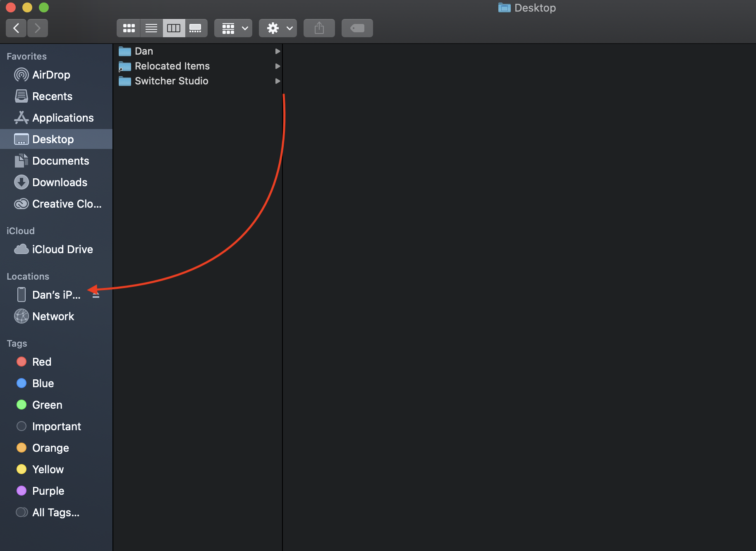Switch to gallery view
The width and height of the screenshot is (756, 551).
click(x=196, y=28)
